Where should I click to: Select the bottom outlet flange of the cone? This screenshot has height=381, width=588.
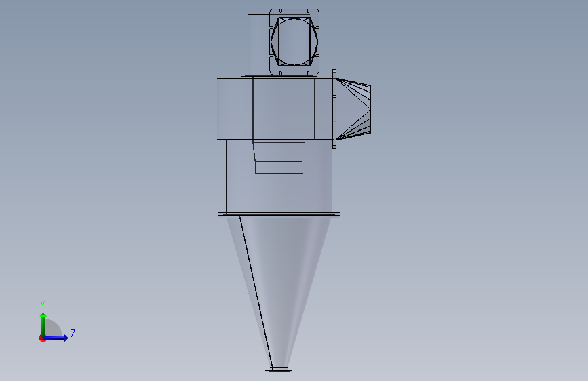pos(279,371)
